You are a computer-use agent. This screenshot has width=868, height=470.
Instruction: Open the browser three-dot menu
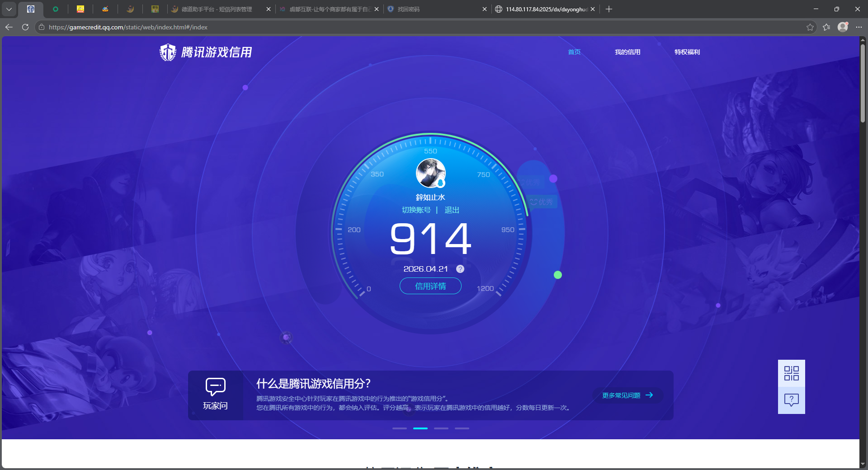tap(860, 27)
